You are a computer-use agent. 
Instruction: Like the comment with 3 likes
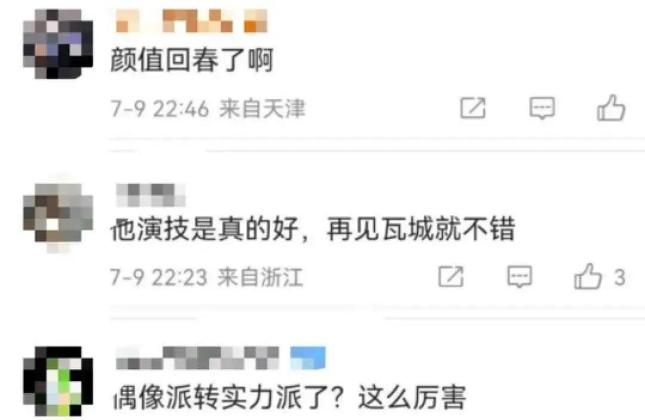point(588,276)
